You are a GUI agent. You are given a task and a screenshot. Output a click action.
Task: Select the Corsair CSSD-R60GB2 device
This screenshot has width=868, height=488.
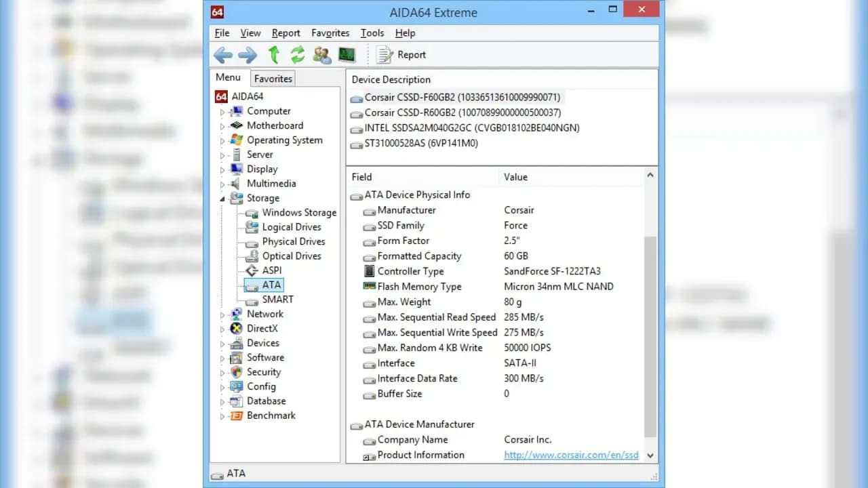pyautogui.click(x=462, y=113)
